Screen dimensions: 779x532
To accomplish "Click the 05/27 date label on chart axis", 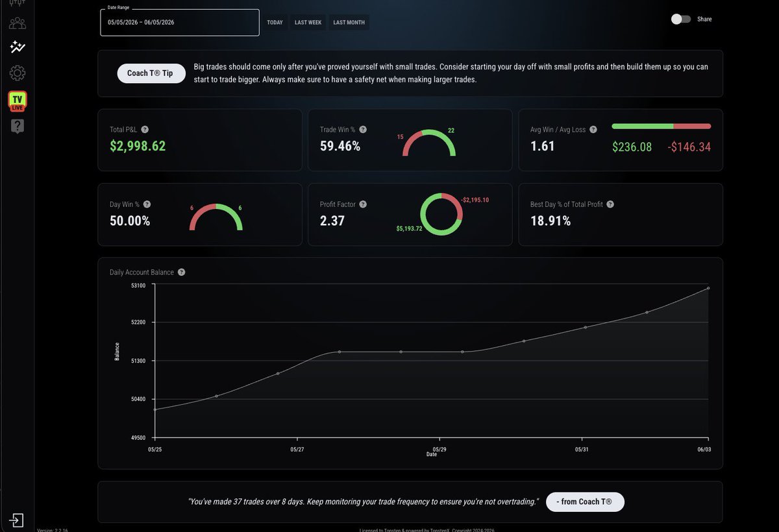I will pos(297,449).
